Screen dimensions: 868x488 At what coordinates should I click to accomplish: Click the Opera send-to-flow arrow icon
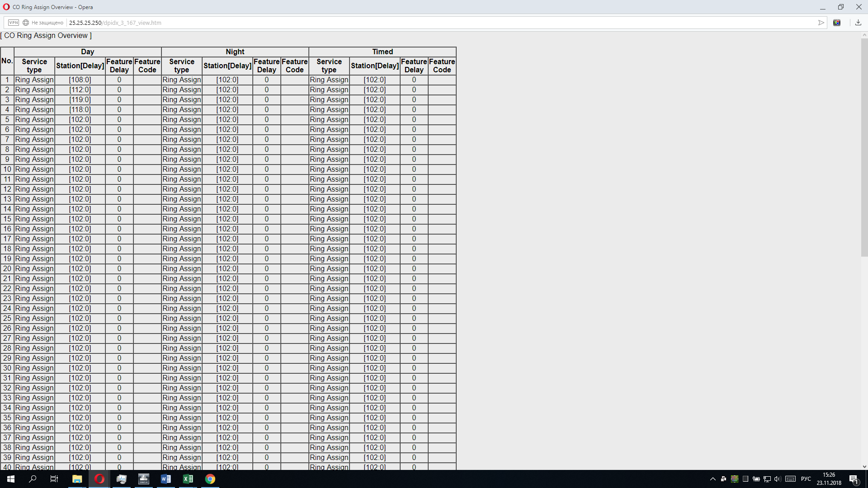point(821,23)
